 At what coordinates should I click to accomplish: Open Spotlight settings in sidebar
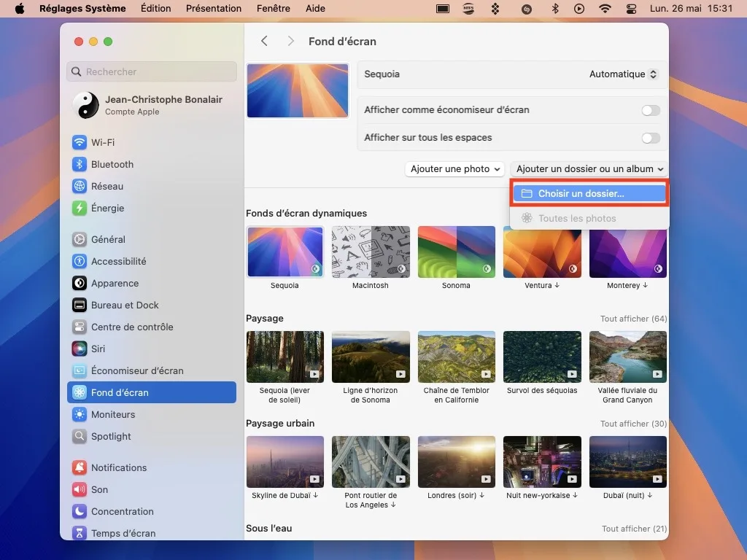click(152, 436)
